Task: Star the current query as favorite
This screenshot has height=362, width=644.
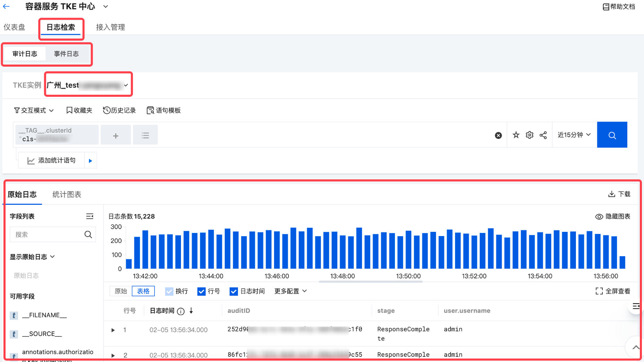Action: pyautogui.click(x=516, y=135)
